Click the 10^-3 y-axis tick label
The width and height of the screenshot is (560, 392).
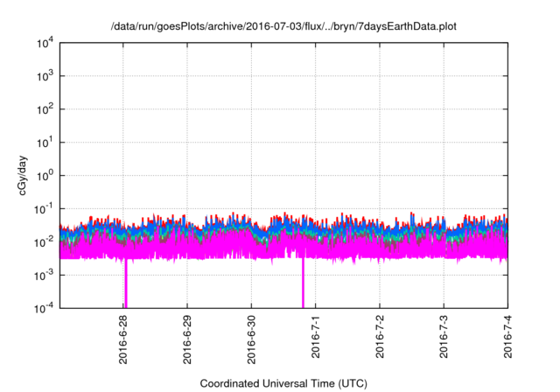(x=44, y=276)
